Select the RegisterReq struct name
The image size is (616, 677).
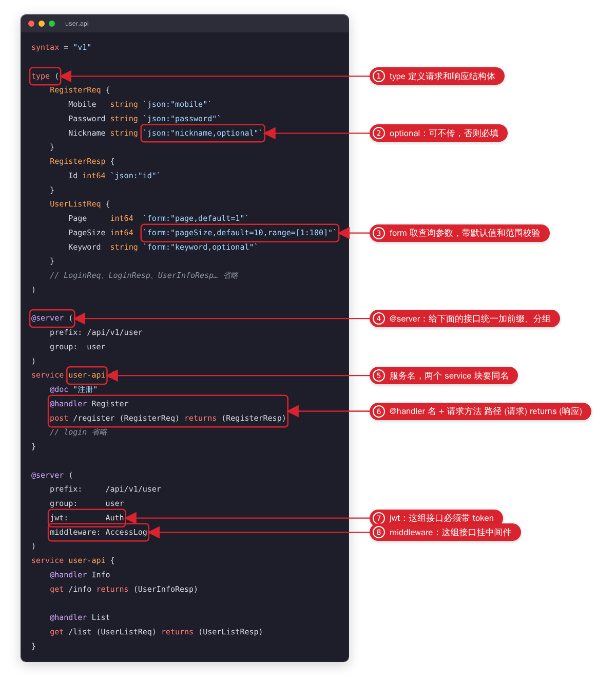click(x=75, y=90)
